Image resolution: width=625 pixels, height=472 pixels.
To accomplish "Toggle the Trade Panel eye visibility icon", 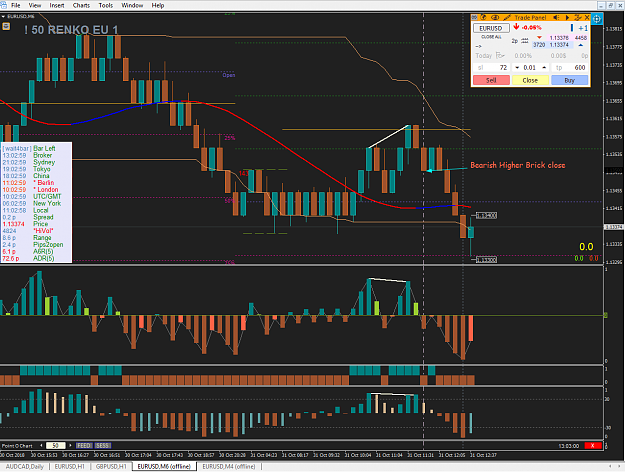I will click(495, 18).
